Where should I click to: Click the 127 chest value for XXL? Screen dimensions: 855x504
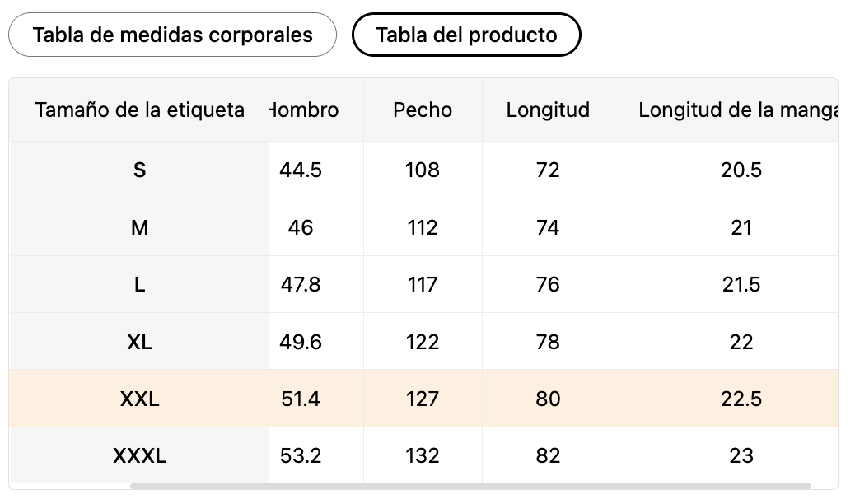pos(423,399)
